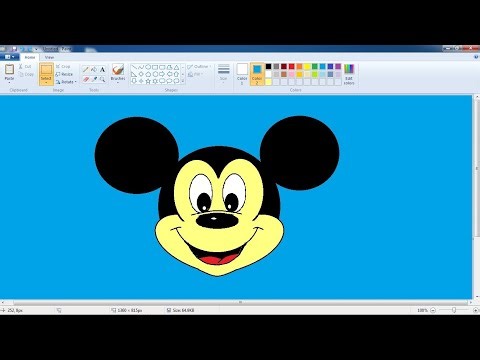Screen dimensions: 480x360
Task: Pick the yellow color swatch
Action: [x=307, y=67]
